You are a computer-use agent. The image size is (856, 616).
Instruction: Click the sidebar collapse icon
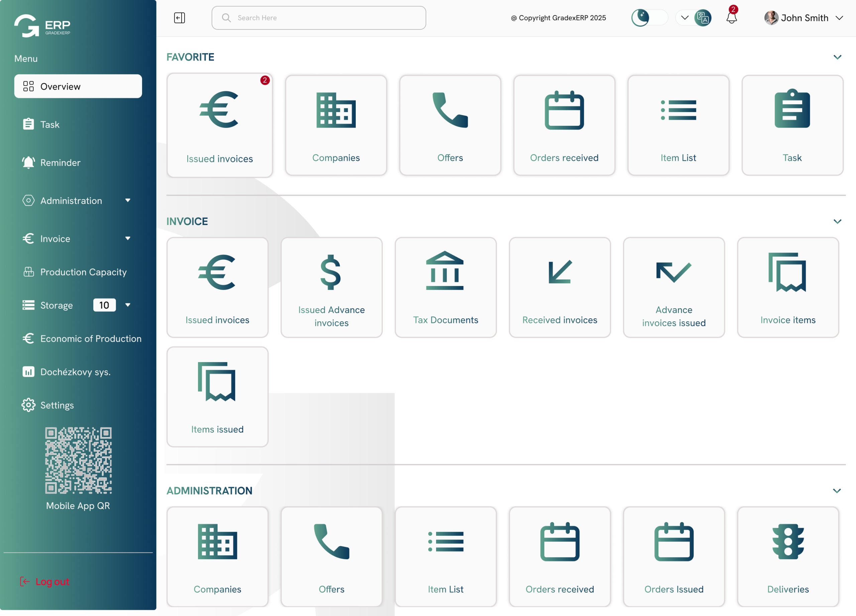click(179, 18)
